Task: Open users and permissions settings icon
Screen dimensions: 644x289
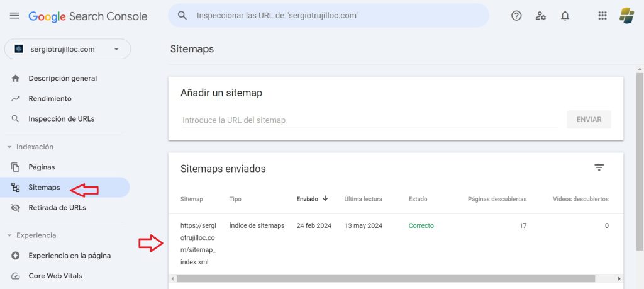Action: 540,16
